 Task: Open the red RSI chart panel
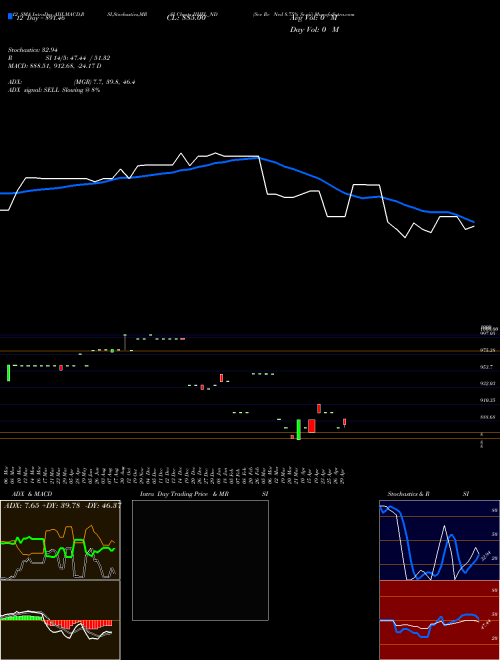pos(439,620)
